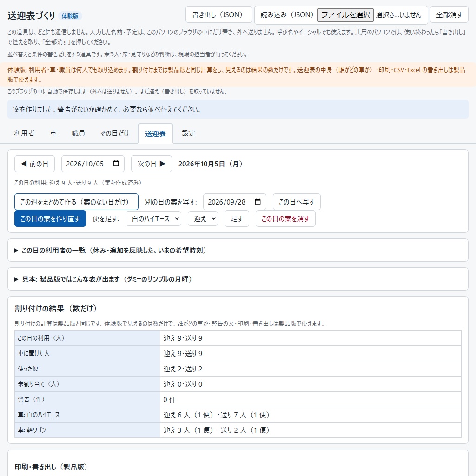The image size is (476, 476).
Task: Click the 足す button
Action: [x=237, y=218]
